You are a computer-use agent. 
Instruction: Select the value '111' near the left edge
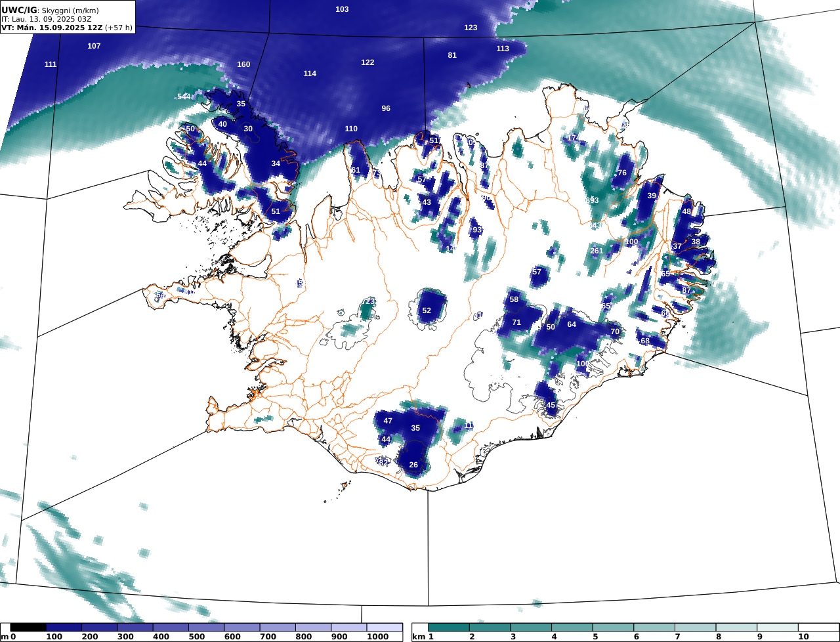coord(51,64)
